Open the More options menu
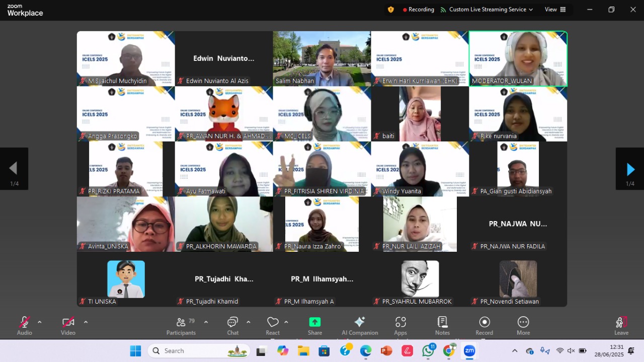The width and height of the screenshot is (644, 362). 523,325
